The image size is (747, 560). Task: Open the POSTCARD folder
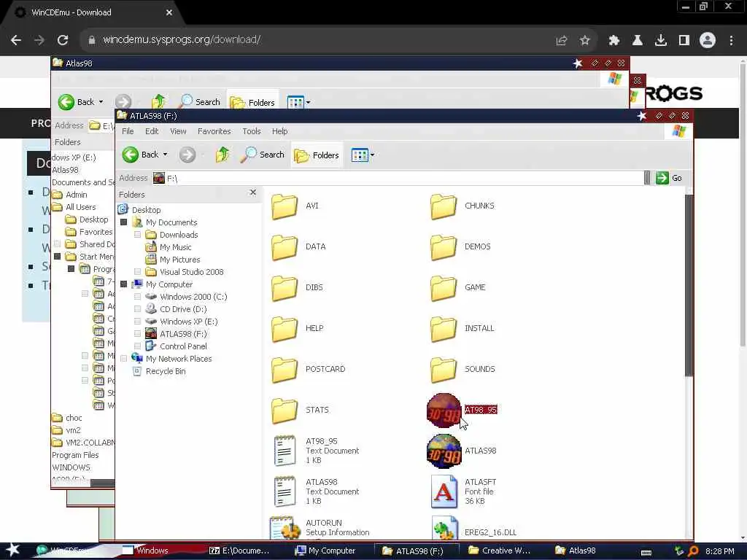coord(285,370)
